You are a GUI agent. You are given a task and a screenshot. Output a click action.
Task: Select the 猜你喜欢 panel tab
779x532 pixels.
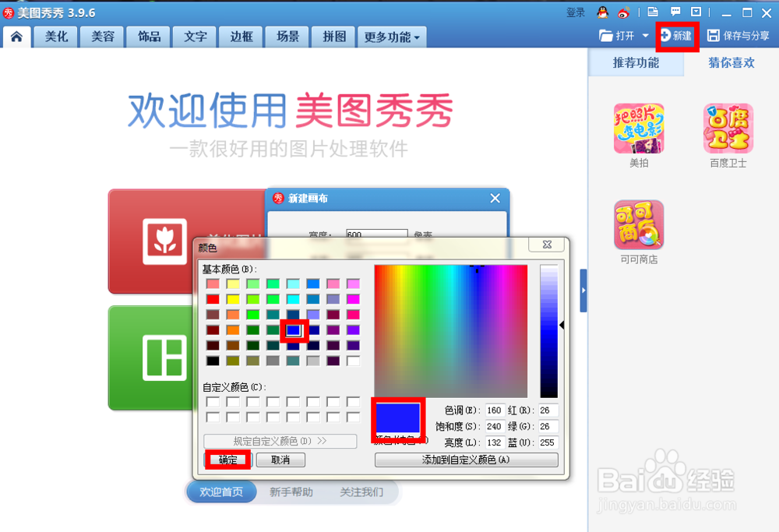pyautogui.click(x=731, y=62)
